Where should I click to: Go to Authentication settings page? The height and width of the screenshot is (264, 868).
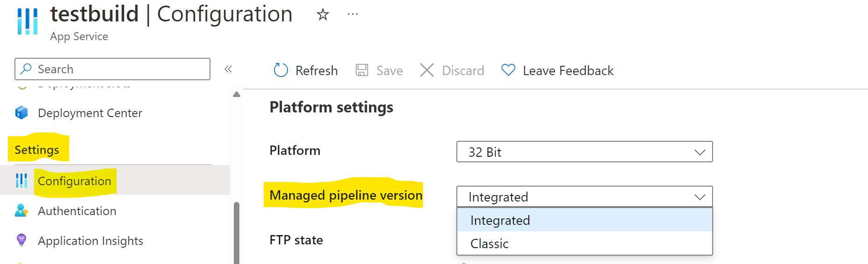click(77, 211)
